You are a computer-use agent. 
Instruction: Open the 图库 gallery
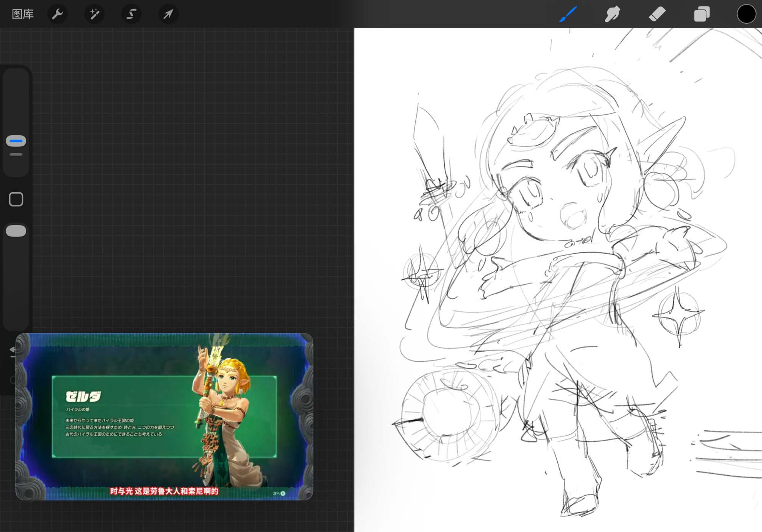click(22, 14)
